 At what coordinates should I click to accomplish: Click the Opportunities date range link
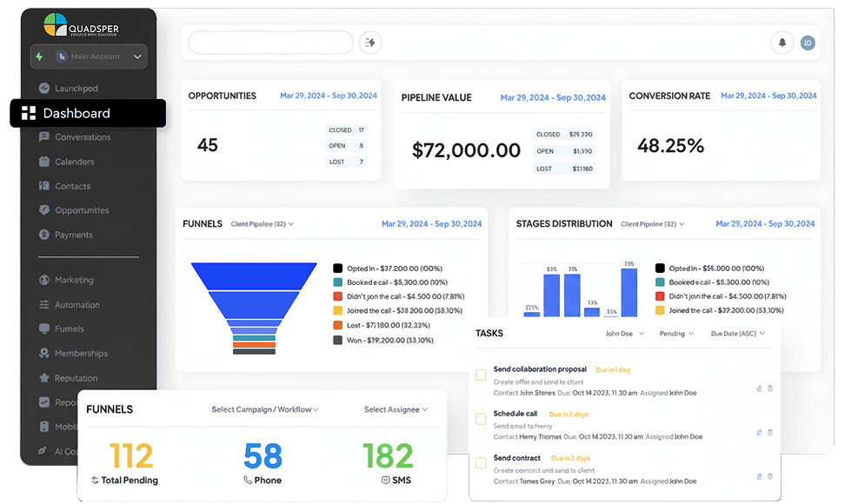click(x=329, y=96)
